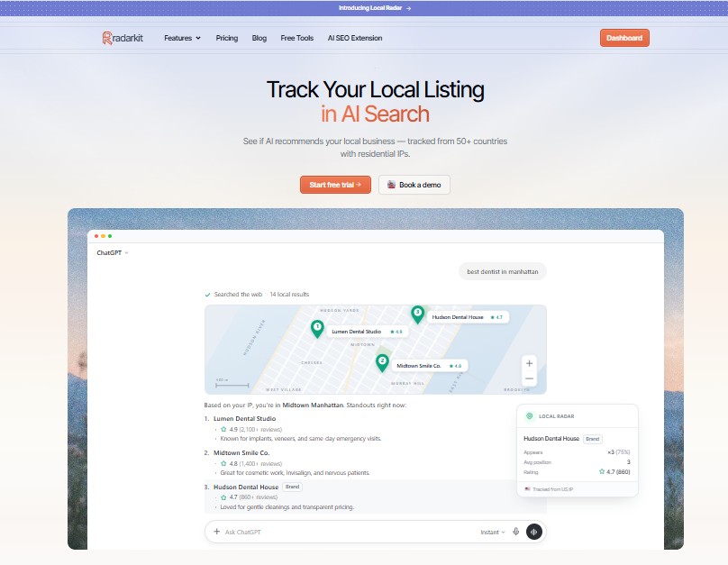This screenshot has width=728, height=565.
Task: Click the Book a demo calendar icon
Action: coord(391,185)
